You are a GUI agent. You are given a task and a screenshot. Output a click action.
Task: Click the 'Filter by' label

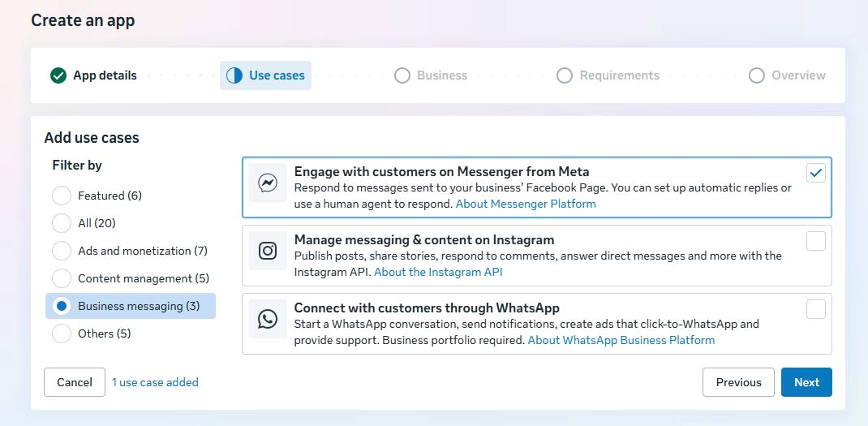[77, 165]
